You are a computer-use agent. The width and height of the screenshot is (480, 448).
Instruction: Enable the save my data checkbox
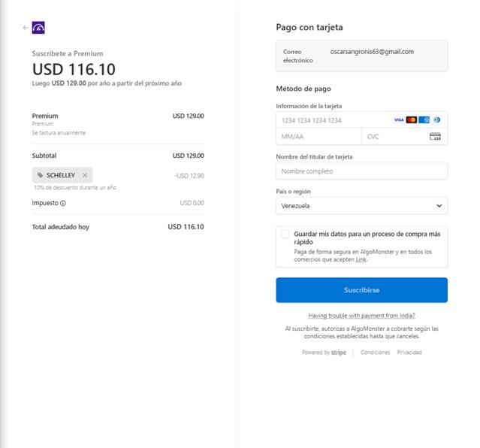(x=285, y=234)
